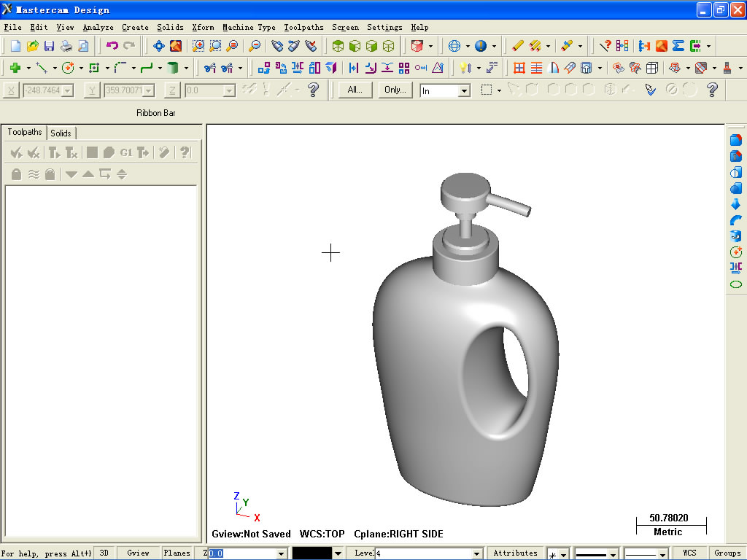Click the AutoCursor help question mark
The width and height of the screenshot is (747, 560).
point(313,90)
